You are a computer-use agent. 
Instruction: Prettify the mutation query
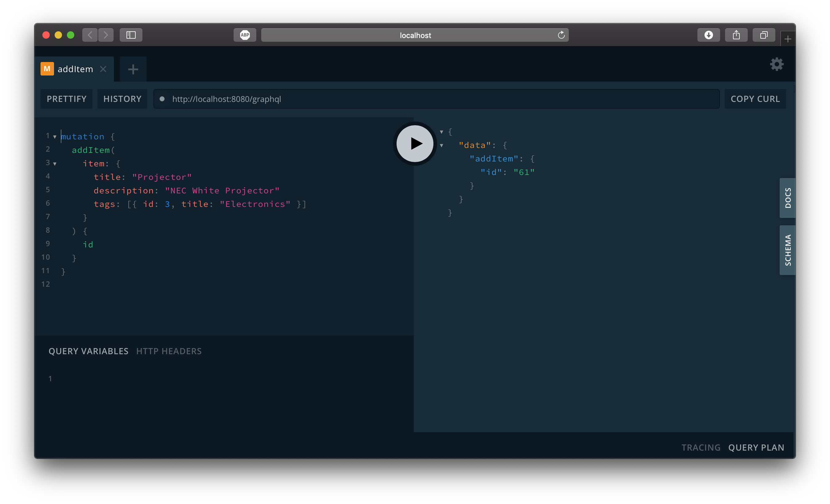66,99
